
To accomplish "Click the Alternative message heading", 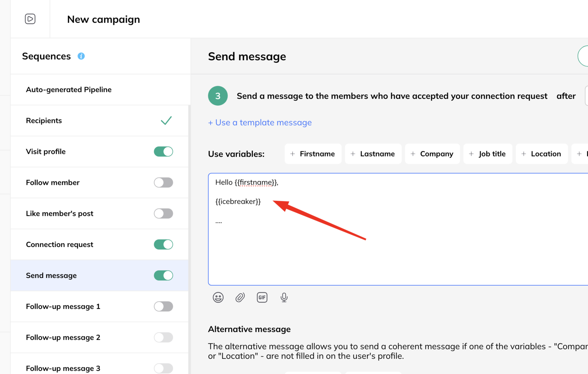I will 249,329.
